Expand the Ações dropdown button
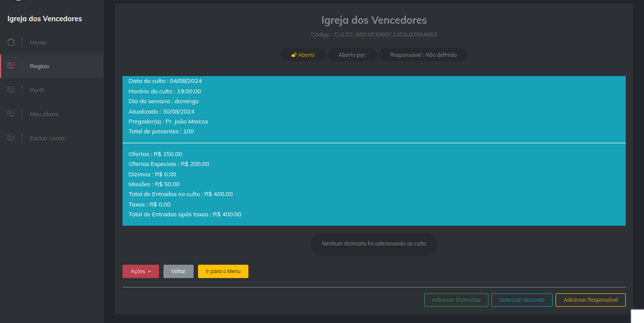644x323 pixels. [141, 272]
